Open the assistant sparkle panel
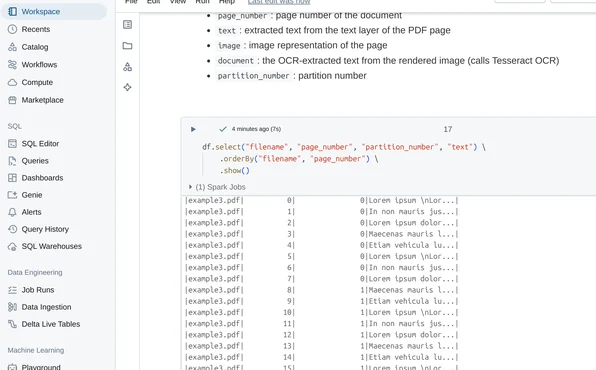 128,87
